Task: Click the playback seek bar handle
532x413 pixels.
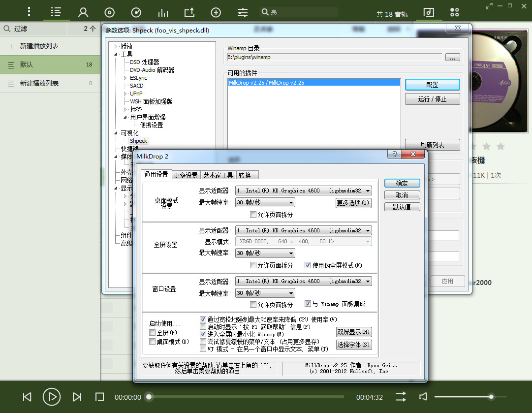Action: point(149,396)
